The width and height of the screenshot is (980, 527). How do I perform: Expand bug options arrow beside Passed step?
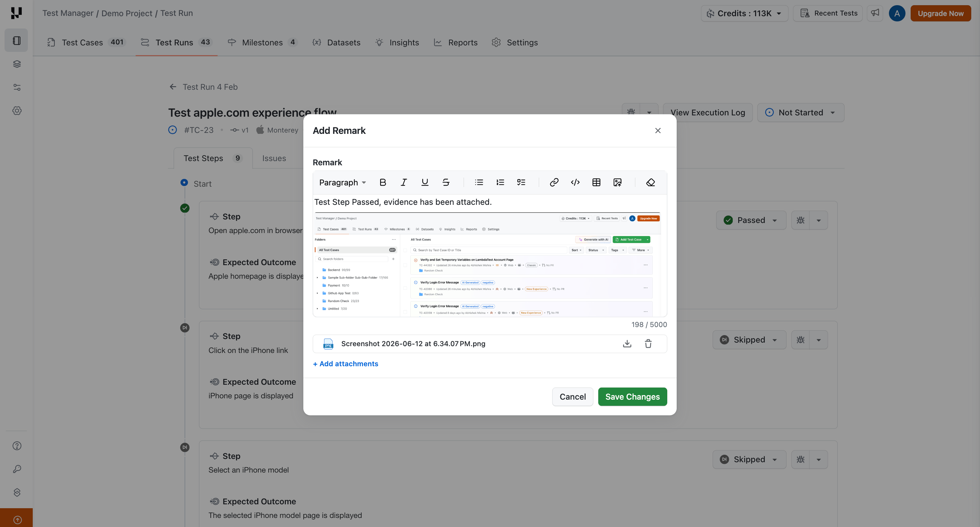[x=819, y=220]
